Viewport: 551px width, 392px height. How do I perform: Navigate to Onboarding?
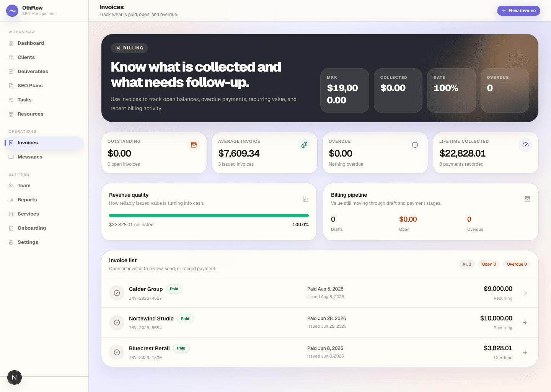tap(44, 228)
